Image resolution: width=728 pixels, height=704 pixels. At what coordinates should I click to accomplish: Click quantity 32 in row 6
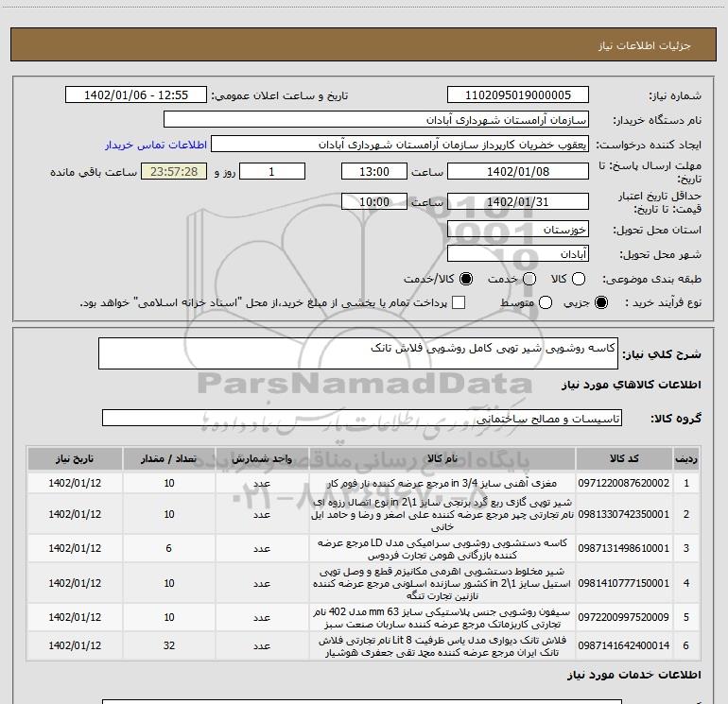coord(169,645)
